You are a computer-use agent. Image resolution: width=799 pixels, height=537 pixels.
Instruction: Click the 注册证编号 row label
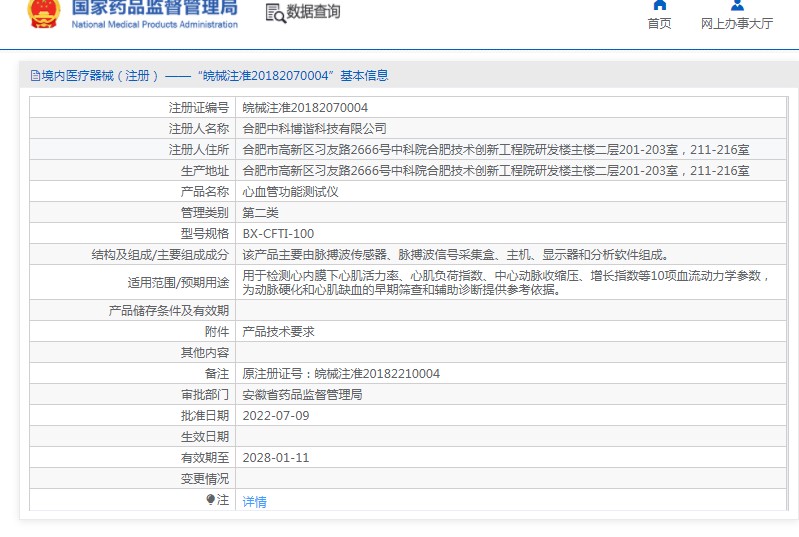pyautogui.click(x=199, y=108)
